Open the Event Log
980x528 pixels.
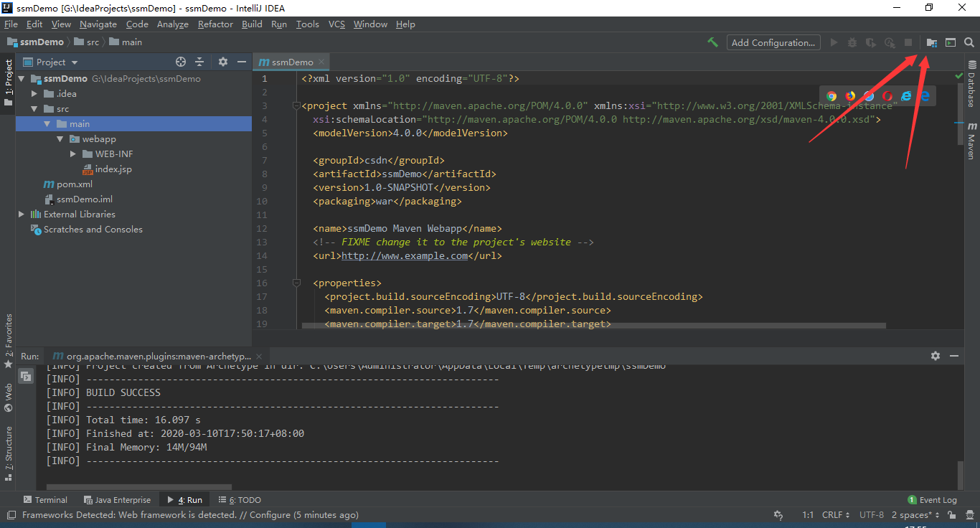point(932,500)
